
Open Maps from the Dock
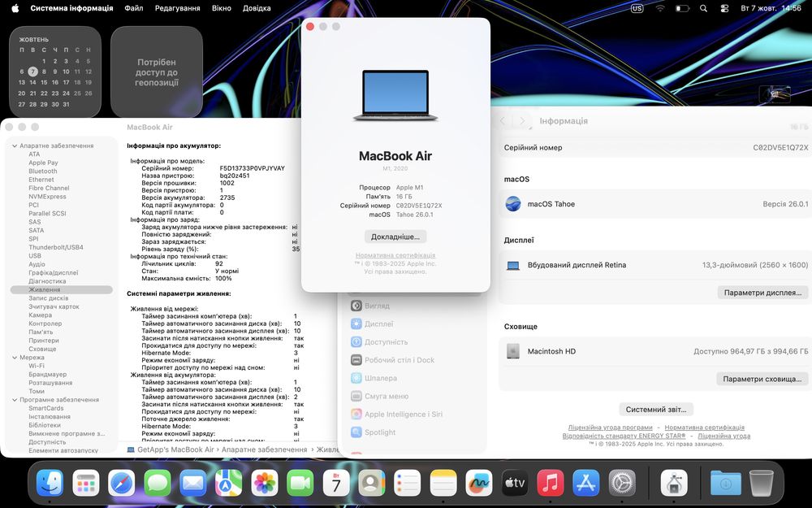[229, 484]
